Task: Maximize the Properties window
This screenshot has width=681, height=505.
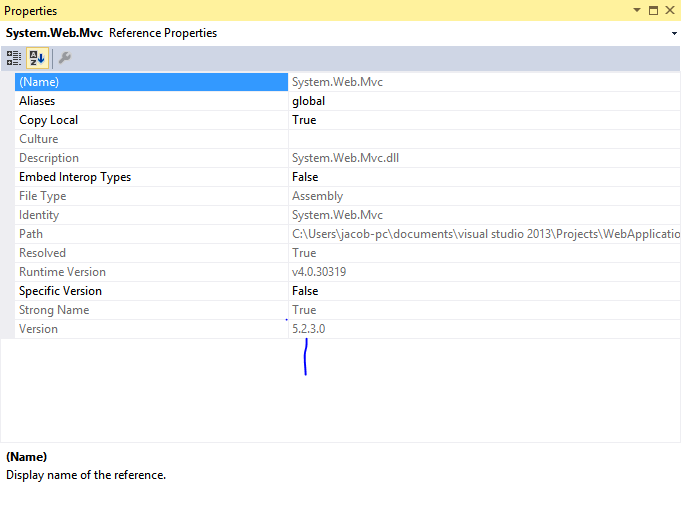Action: [653, 10]
